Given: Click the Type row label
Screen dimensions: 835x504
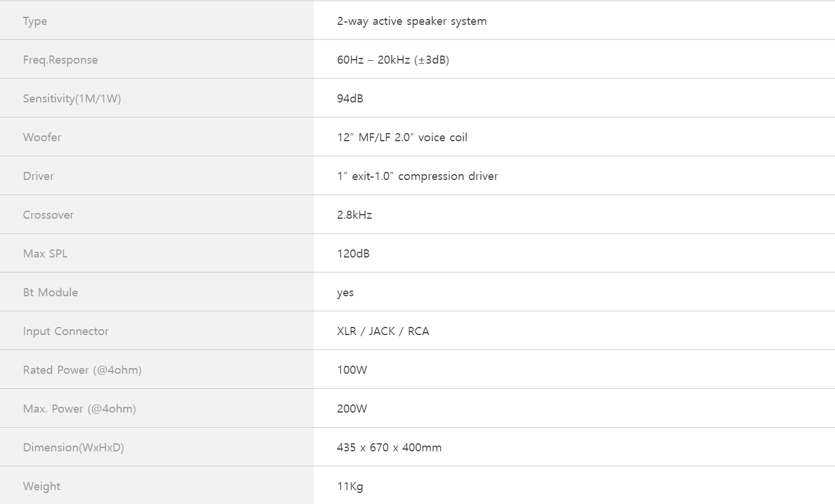Looking at the screenshot, I should 35,21.
